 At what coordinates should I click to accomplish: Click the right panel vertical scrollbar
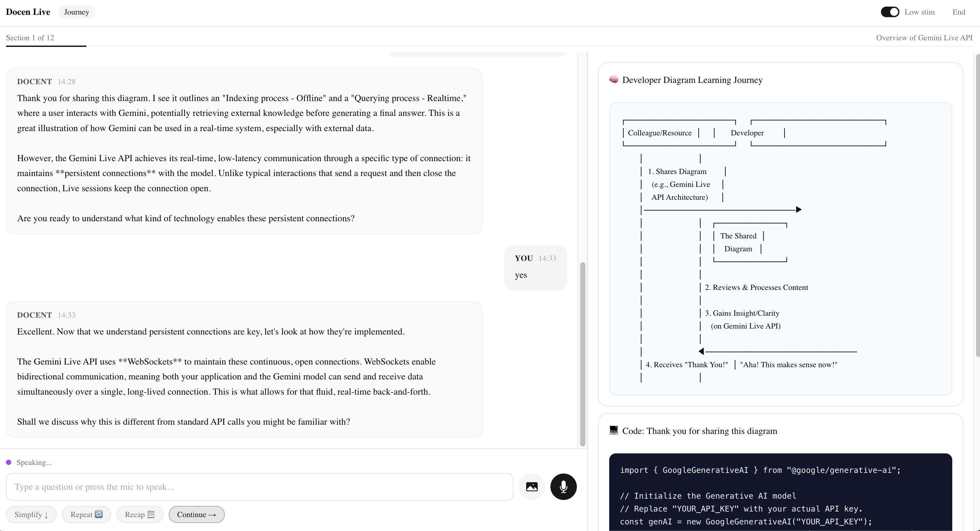(977, 205)
